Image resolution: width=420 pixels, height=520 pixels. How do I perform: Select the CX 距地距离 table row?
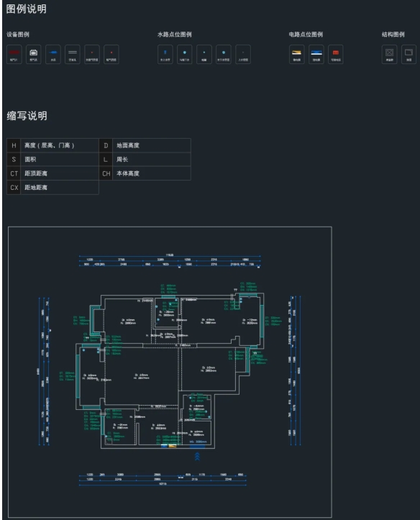[52, 188]
